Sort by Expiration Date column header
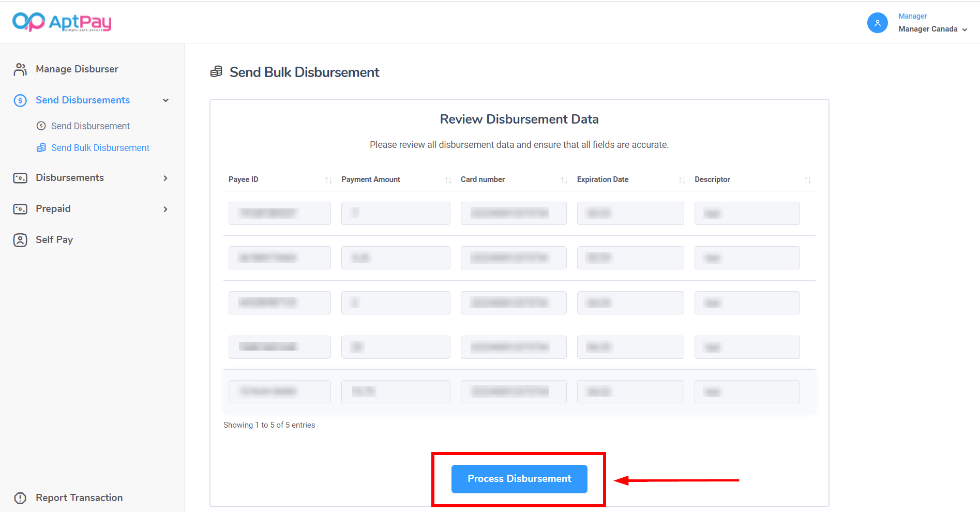This screenshot has height=514, width=980. (x=602, y=179)
